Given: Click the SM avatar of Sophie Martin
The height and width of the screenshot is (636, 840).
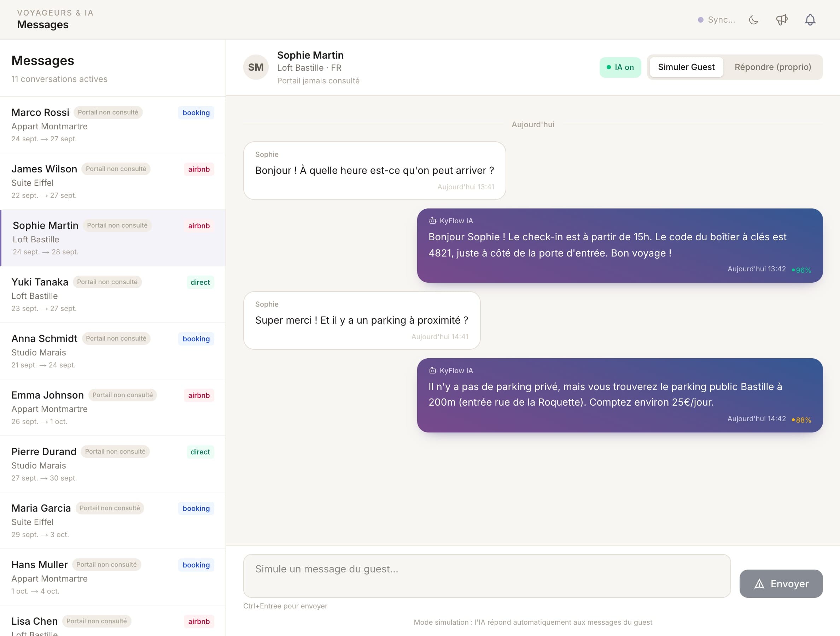Looking at the screenshot, I should click(x=256, y=67).
